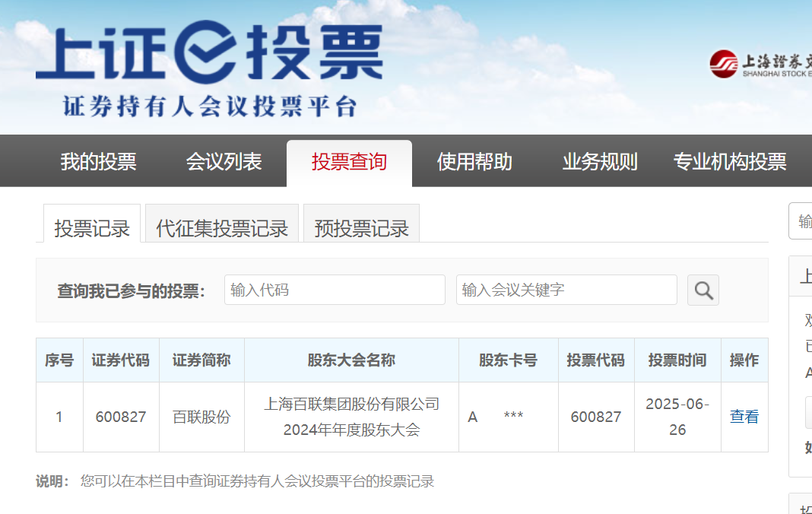Click the shareholder card number A *** cell
This screenshot has height=514, width=812.
509,417
